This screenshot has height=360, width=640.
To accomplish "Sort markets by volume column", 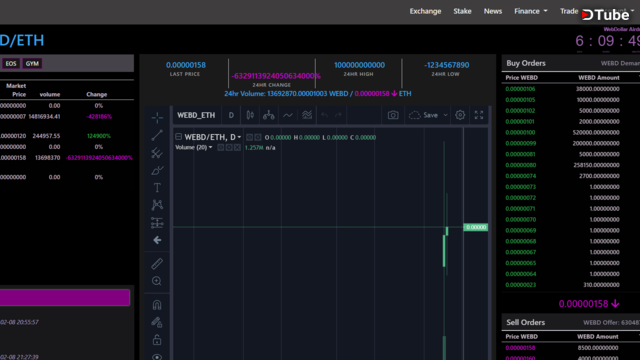I will click(50, 94).
